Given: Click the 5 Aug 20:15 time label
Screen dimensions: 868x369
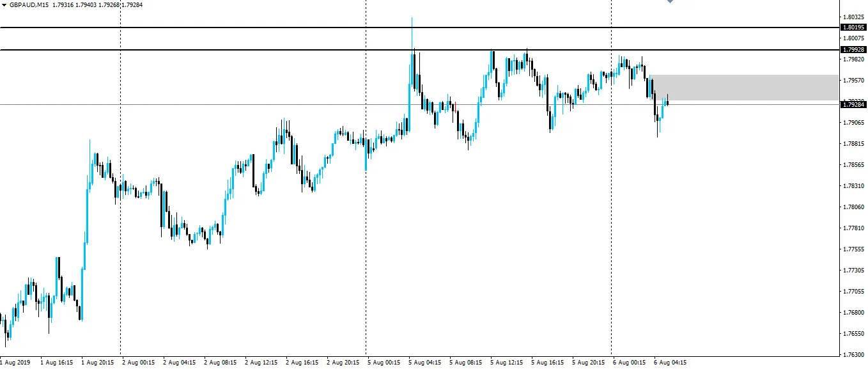Looking at the screenshot, I should tap(588, 362).
